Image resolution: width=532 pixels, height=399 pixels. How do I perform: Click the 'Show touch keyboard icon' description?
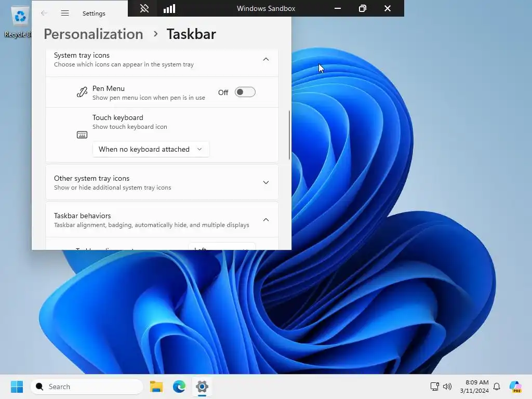click(x=129, y=127)
